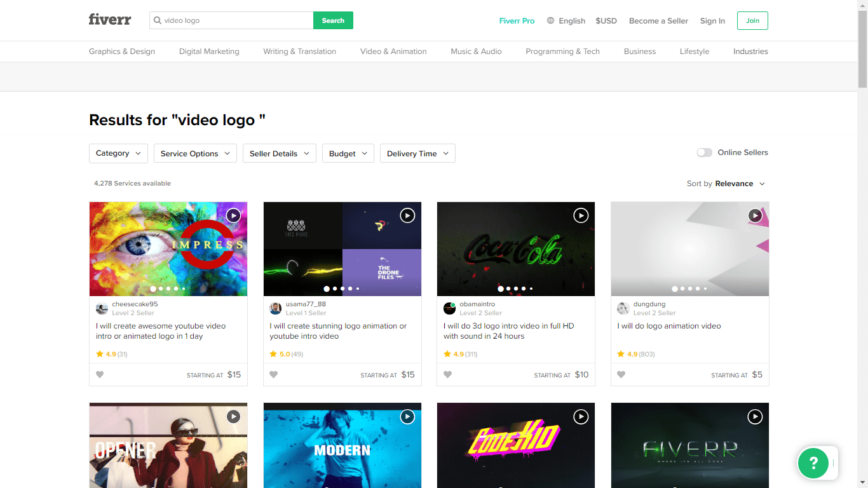Open gig 'I will create awesome youtube video intro'
This screenshot has height=488, width=868.
coord(161,331)
